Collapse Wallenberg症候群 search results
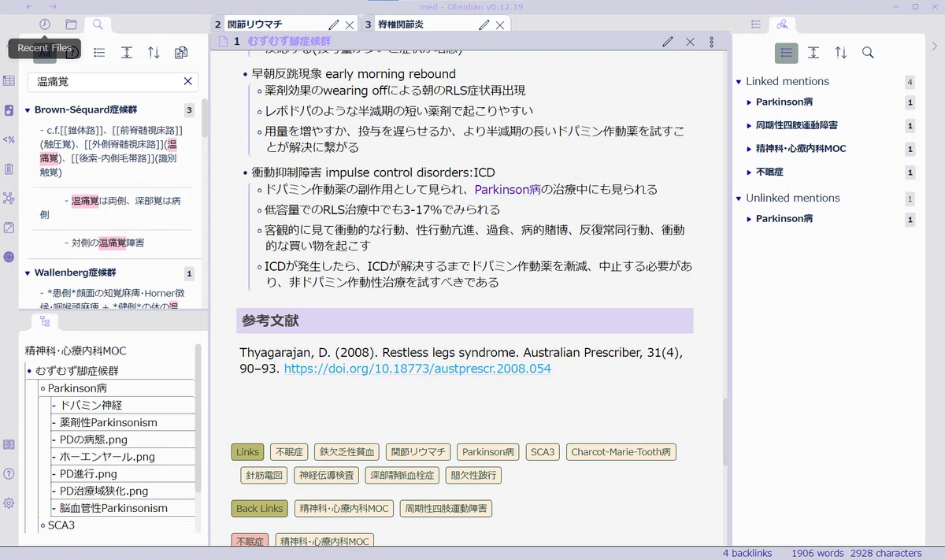The image size is (945, 560). 28,273
